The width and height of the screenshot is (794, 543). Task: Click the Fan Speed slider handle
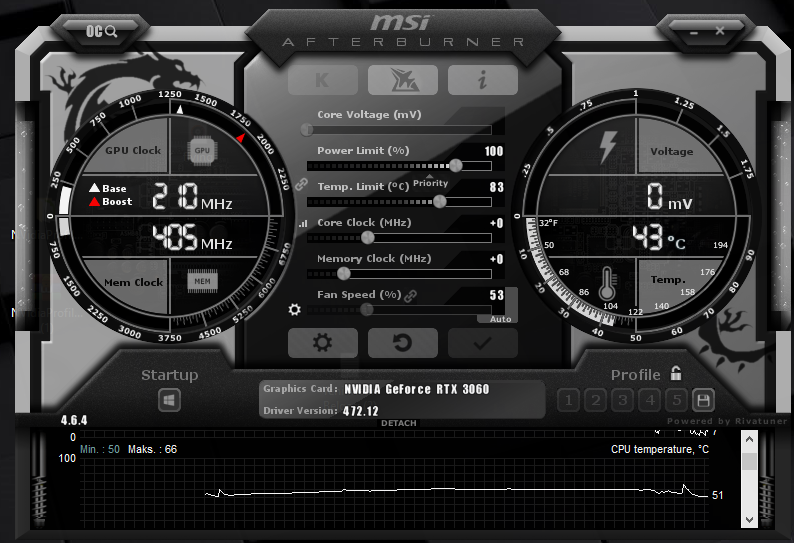point(367,309)
